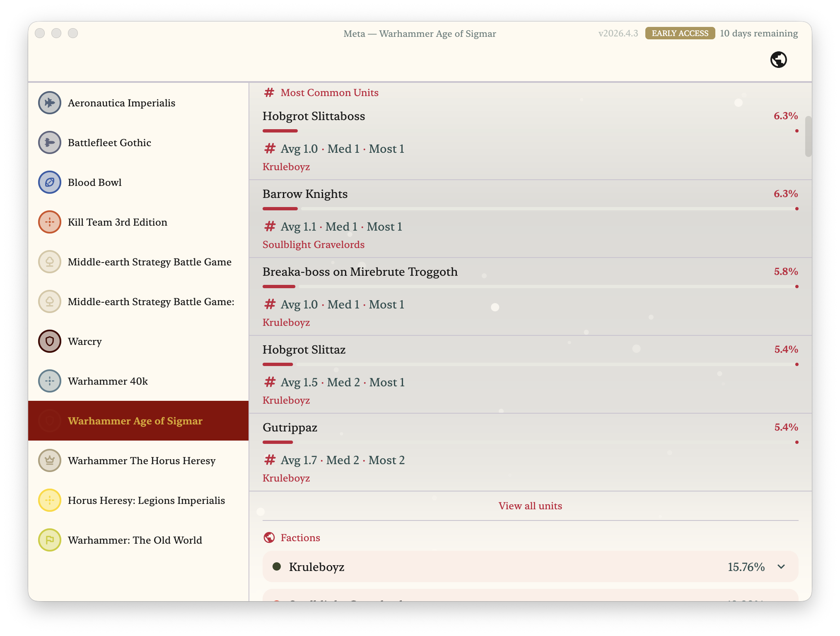Expand the Kruleboyz faction chevron
840x636 pixels.
click(x=781, y=567)
